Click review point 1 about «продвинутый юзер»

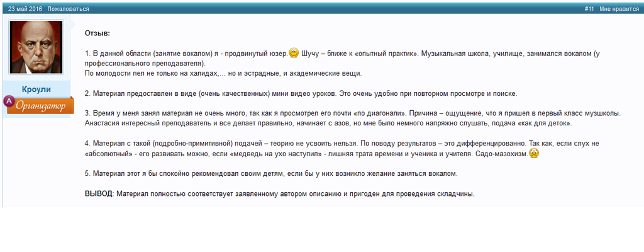click(x=189, y=54)
